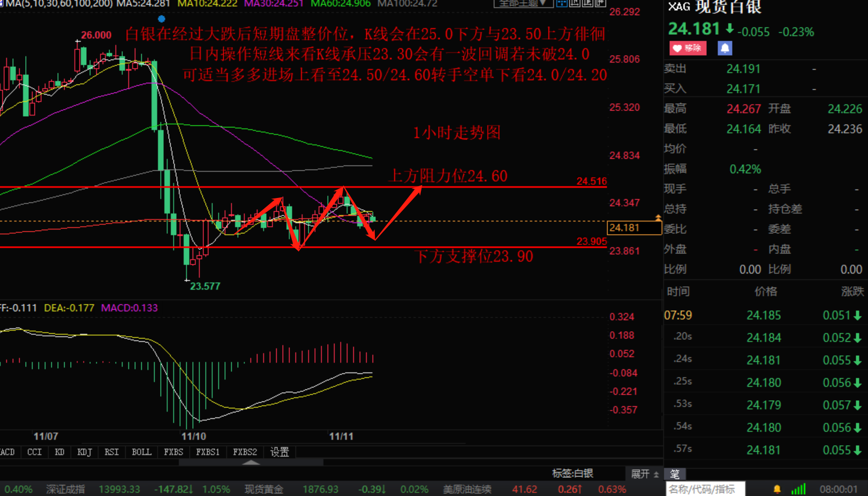Click the MA60:24.906 indicator label
Image resolution: width=868 pixels, height=496 pixels.
pos(341,4)
